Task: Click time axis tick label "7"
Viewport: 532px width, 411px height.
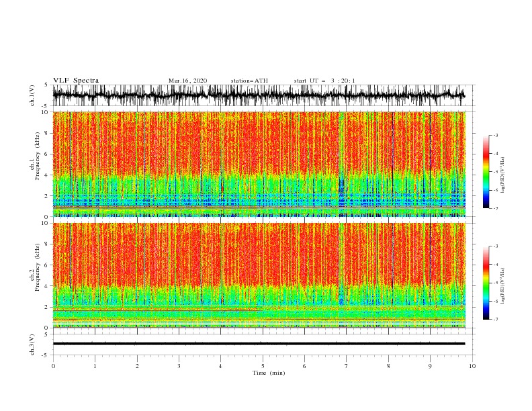Action: point(347,366)
